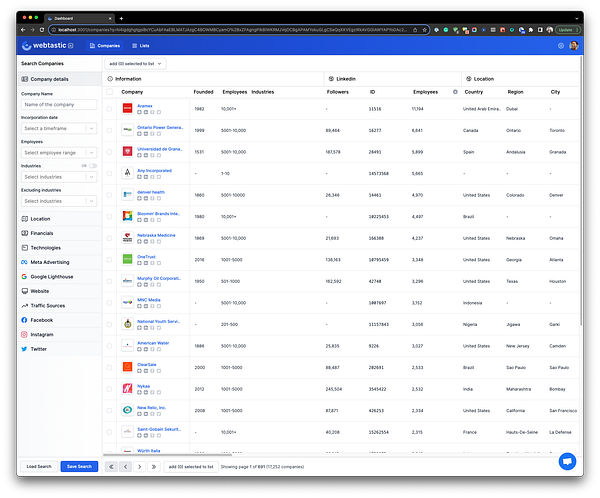
Task: Click the Nebraska Medicine company logo
Action: point(127,238)
